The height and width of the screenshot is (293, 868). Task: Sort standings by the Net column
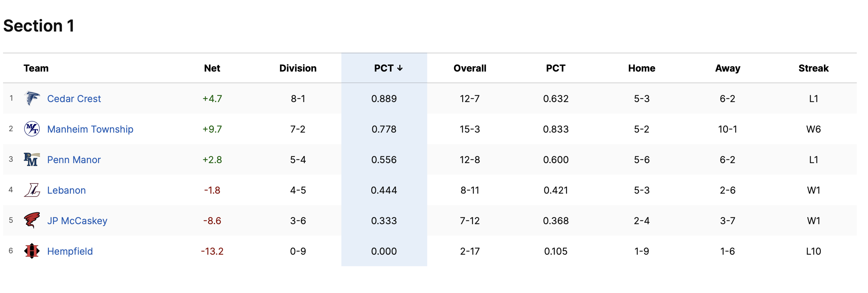tap(212, 68)
